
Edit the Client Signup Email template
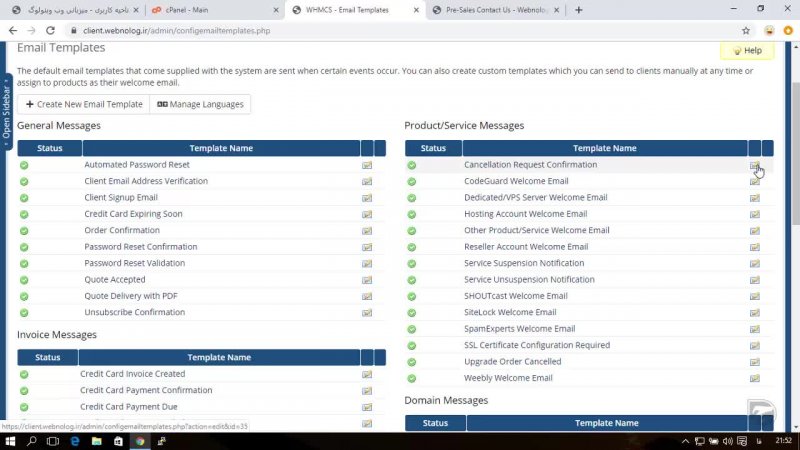click(x=367, y=197)
